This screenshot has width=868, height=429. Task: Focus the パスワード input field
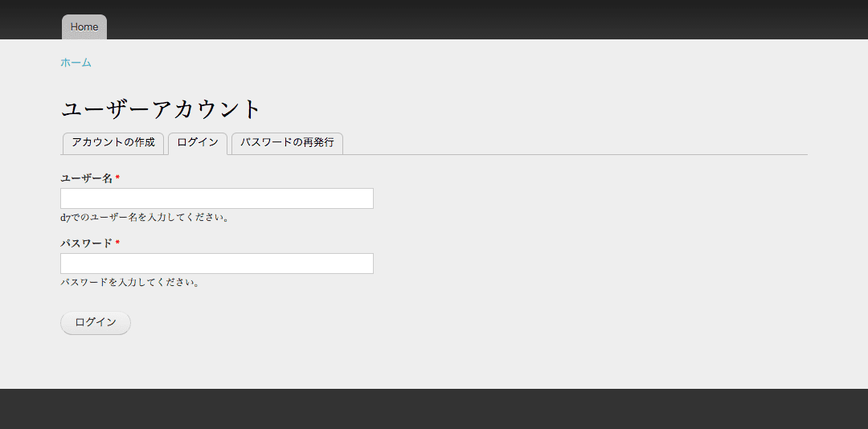[x=217, y=264]
